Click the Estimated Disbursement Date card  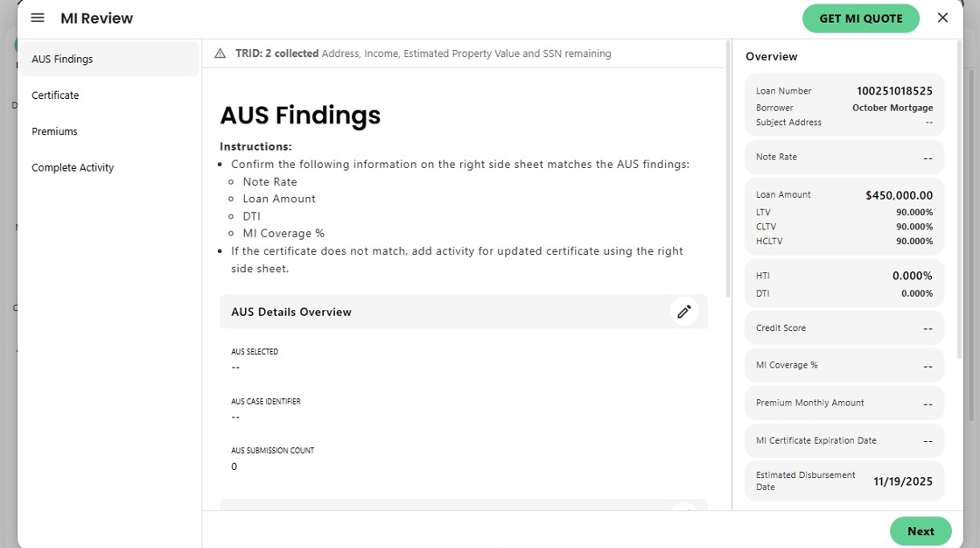pyautogui.click(x=844, y=481)
